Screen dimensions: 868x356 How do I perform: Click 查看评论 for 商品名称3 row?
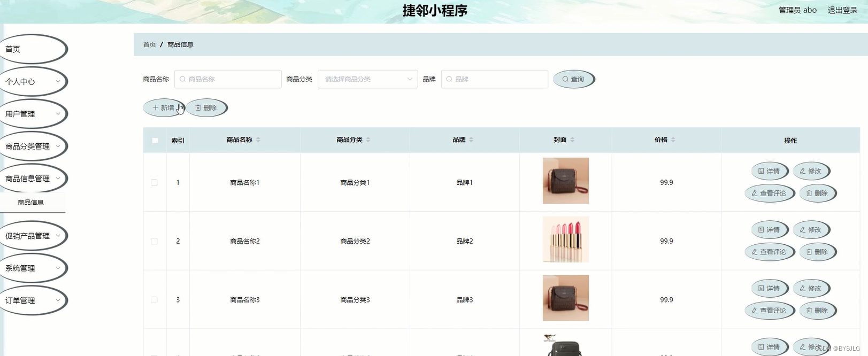(770, 311)
